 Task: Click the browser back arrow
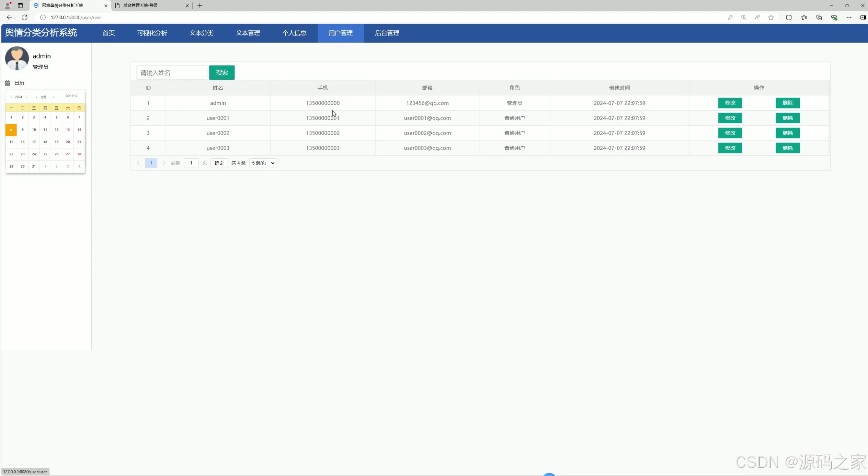click(10, 17)
